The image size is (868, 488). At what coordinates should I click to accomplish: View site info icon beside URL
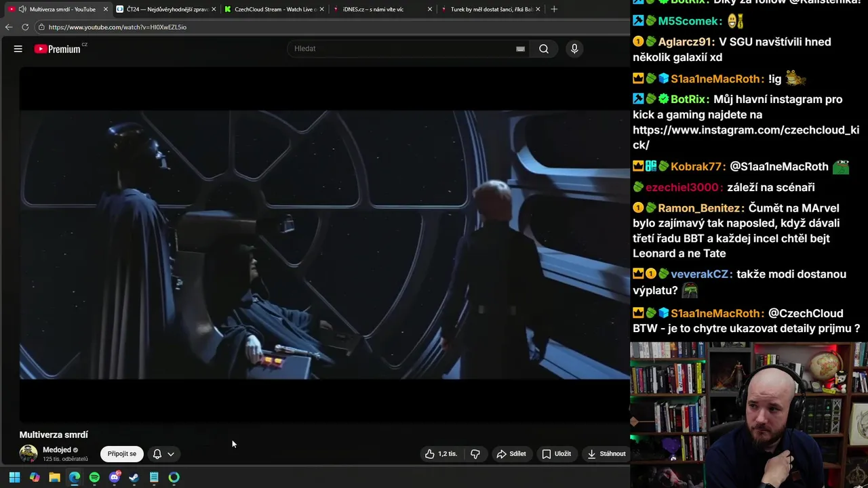click(41, 27)
